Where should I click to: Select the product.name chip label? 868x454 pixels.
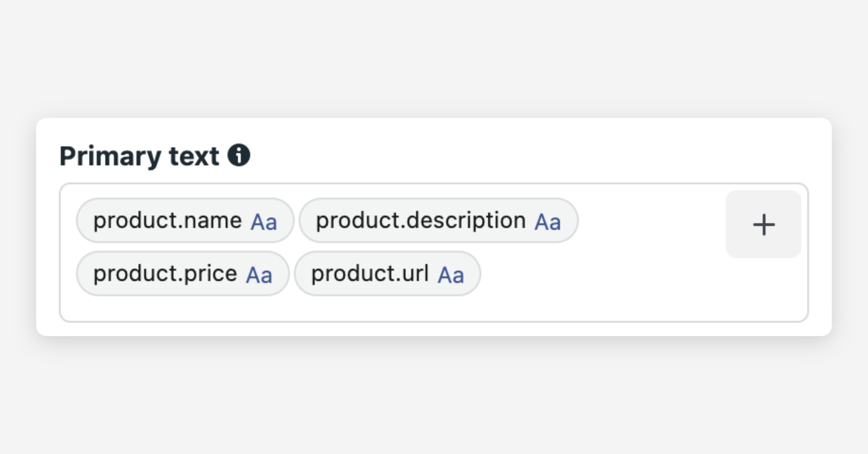point(167,220)
